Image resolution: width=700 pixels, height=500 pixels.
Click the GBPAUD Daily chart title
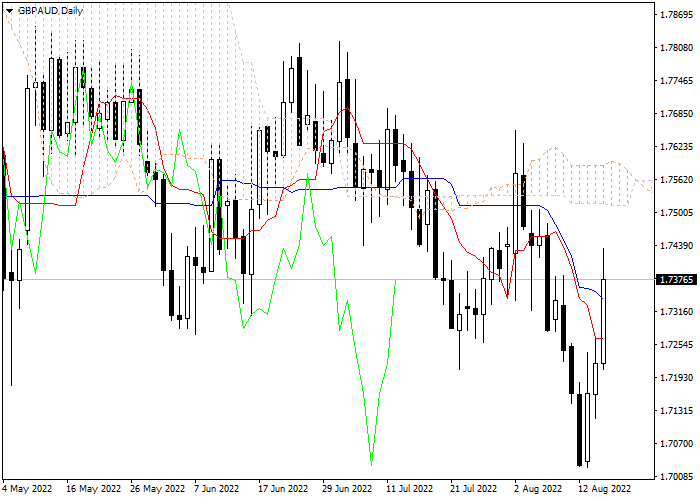(x=50, y=11)
